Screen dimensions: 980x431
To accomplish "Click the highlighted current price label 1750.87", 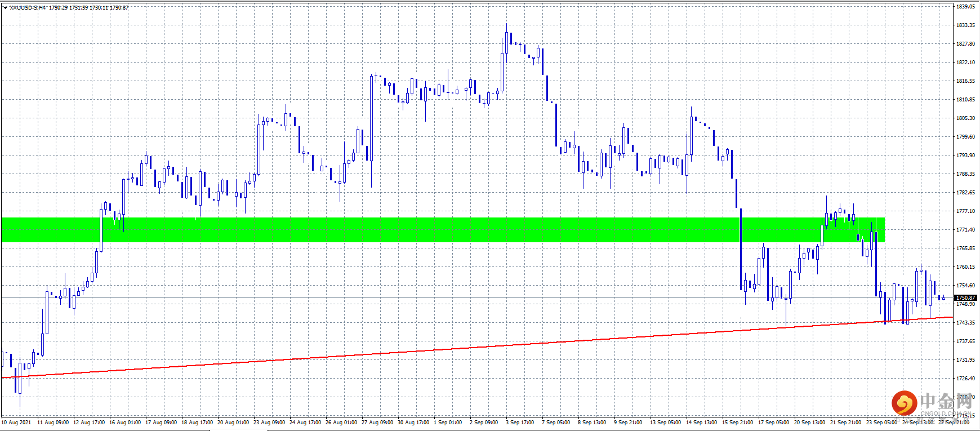I will 965,297.
